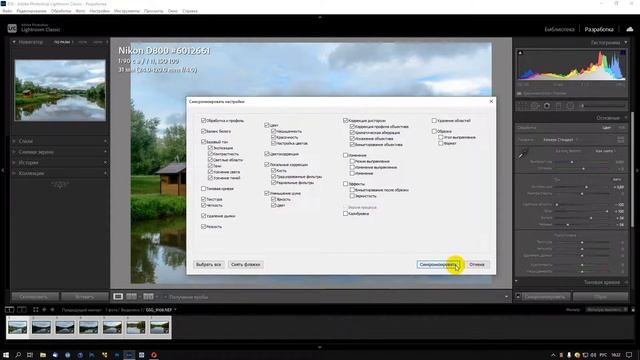Uncheck Градуированные фильтры checkbox
This screenshot has height=360, width=640.
273,177
